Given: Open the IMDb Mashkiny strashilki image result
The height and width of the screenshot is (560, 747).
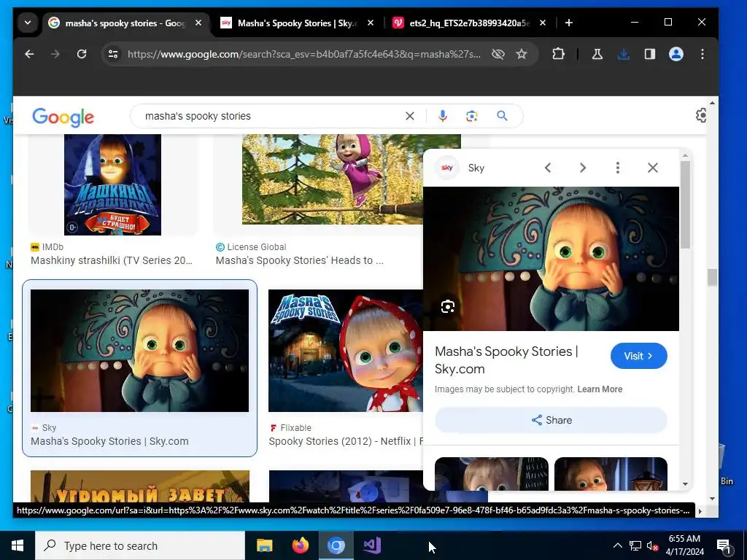Looking at the screenshot, I should (x=112, y=184).
